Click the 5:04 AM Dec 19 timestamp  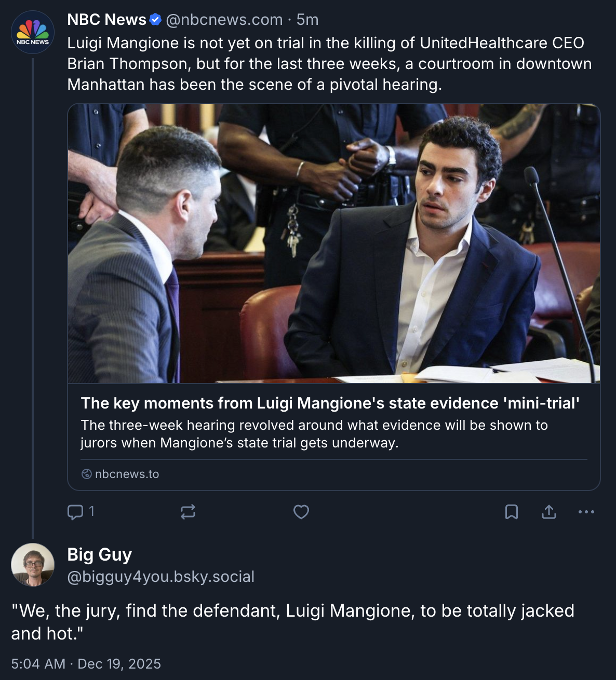pyautogui.click(x=86, y=664)
